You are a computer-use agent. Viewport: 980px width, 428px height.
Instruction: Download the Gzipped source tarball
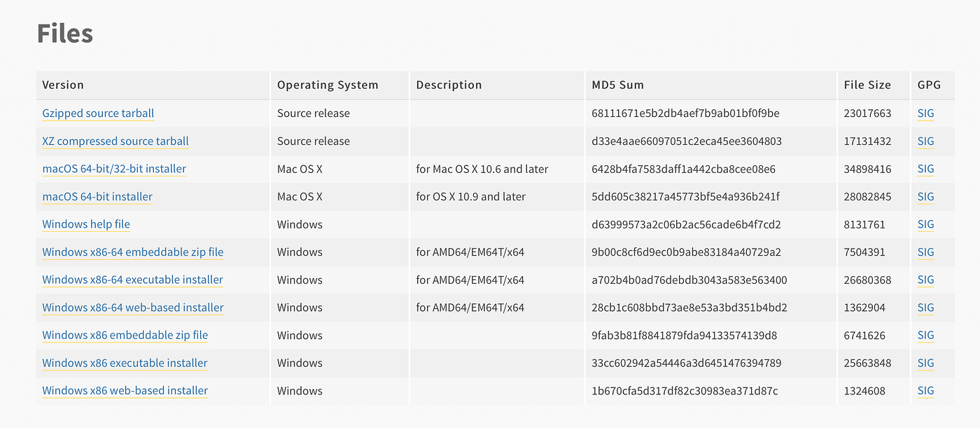tap(97, 113)
